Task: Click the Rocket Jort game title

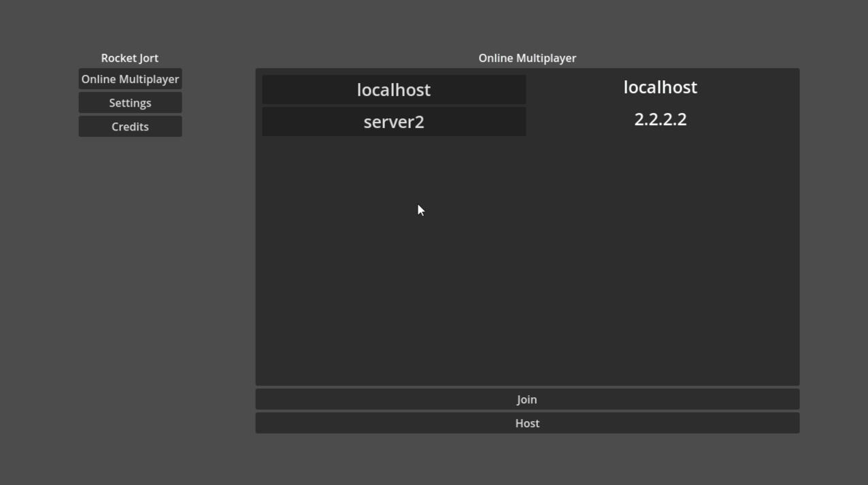Action: pos(129,58)
